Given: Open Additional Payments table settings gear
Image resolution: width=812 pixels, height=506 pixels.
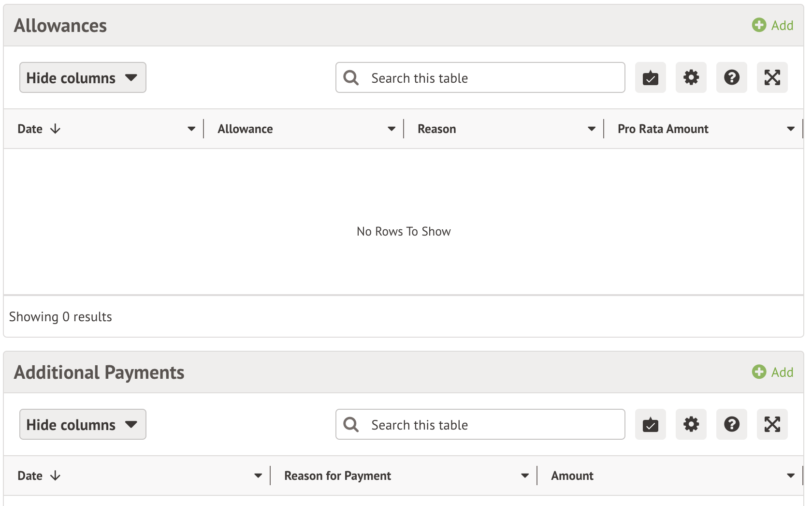Looking at the screenshot, I should (x=691, y=424).
